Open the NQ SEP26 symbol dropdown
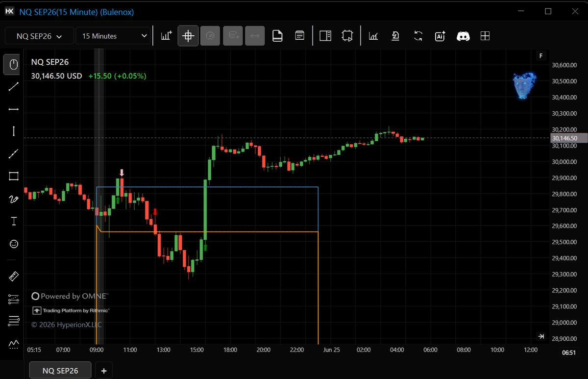The width and height of the screenshot is (588, 379). 40,36
